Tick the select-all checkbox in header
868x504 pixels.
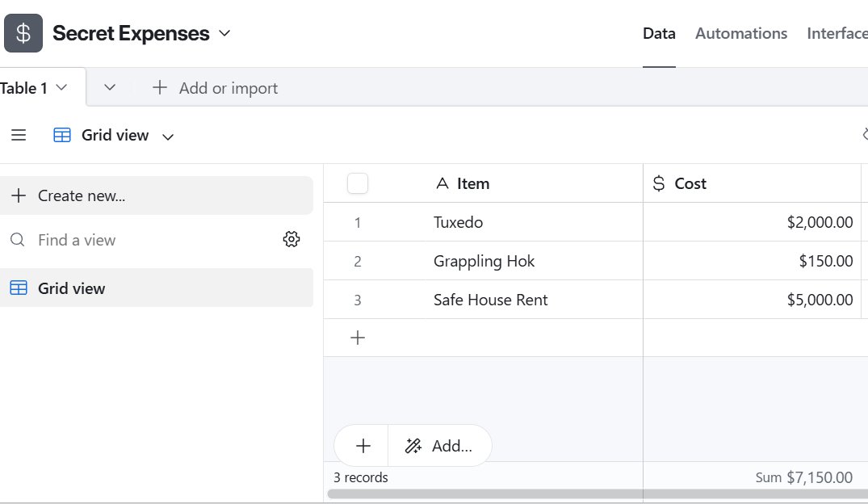coord(358,184)
